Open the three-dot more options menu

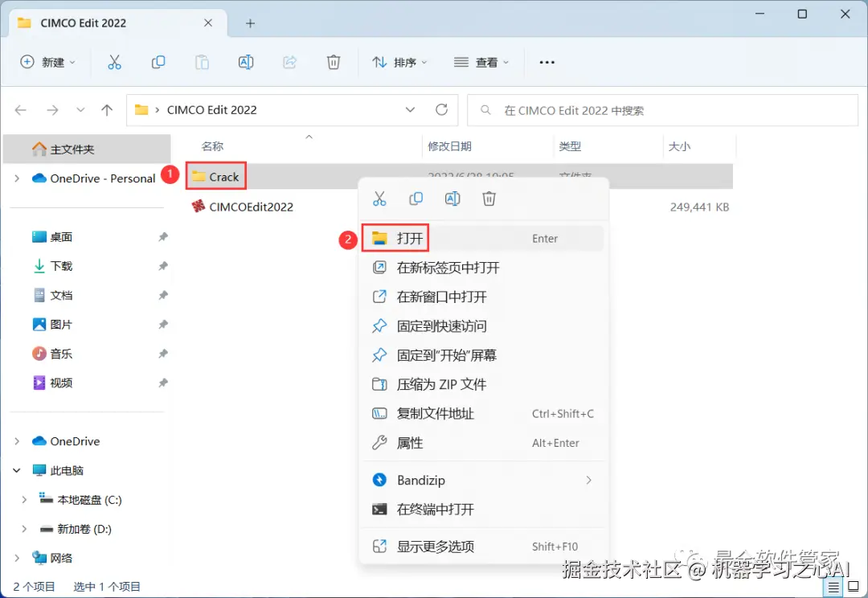click(x=547, y=62)
